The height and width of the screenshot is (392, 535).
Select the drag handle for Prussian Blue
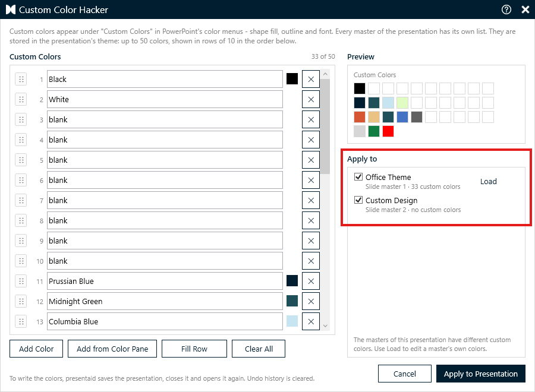point(21,281)
